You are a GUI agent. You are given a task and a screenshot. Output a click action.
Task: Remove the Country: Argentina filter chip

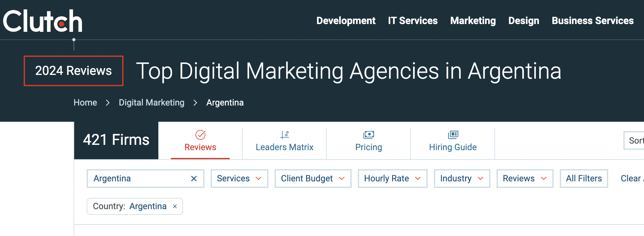[175, 206]
